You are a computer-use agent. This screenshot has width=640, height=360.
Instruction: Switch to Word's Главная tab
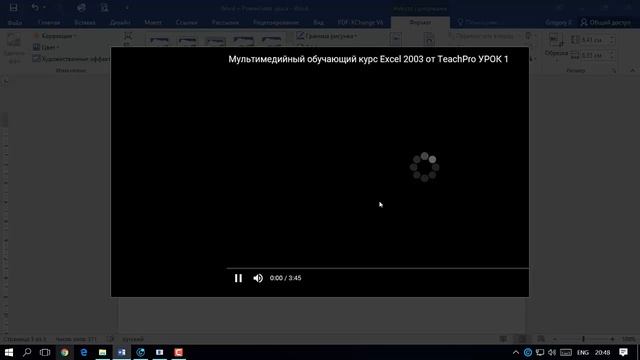(x=49, y=22)
